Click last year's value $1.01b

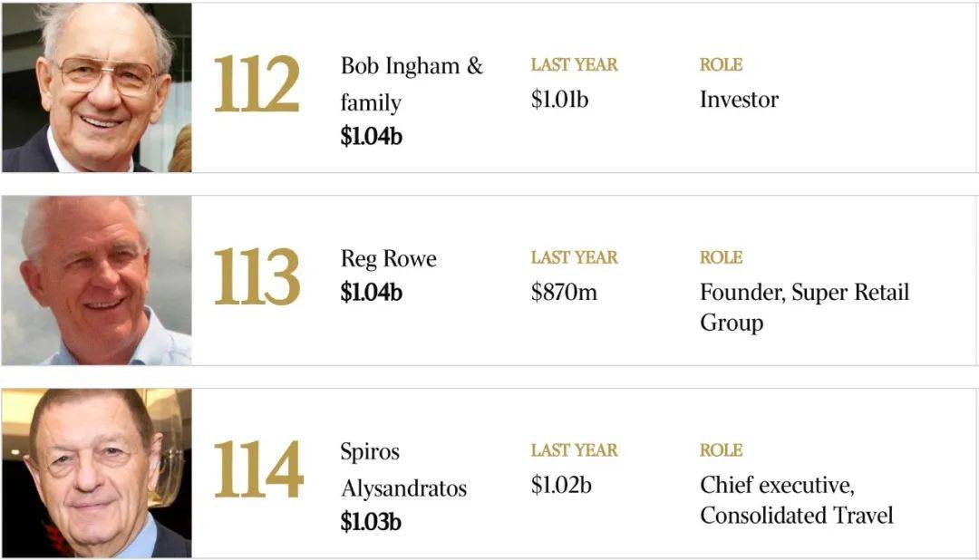(x=559, y=100)
